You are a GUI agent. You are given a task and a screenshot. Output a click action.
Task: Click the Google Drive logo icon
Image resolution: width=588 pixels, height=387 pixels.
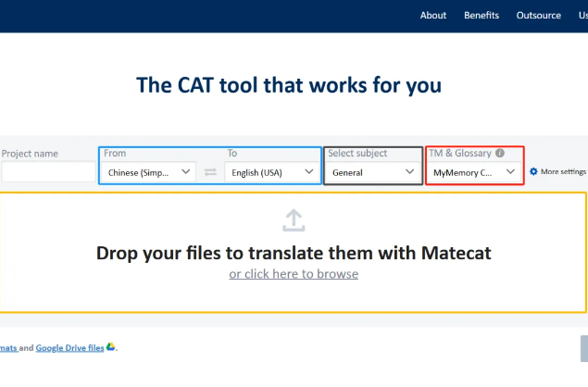tap(110, 347)
